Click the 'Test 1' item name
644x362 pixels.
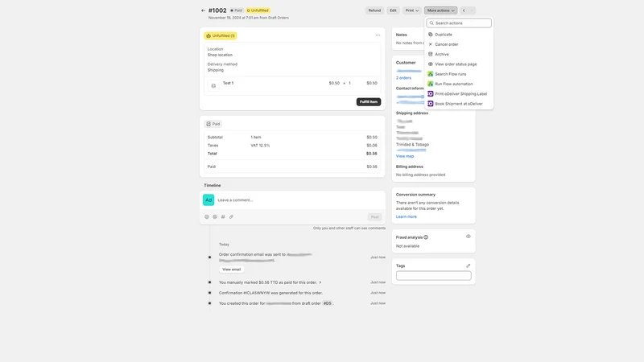[228, 83]
